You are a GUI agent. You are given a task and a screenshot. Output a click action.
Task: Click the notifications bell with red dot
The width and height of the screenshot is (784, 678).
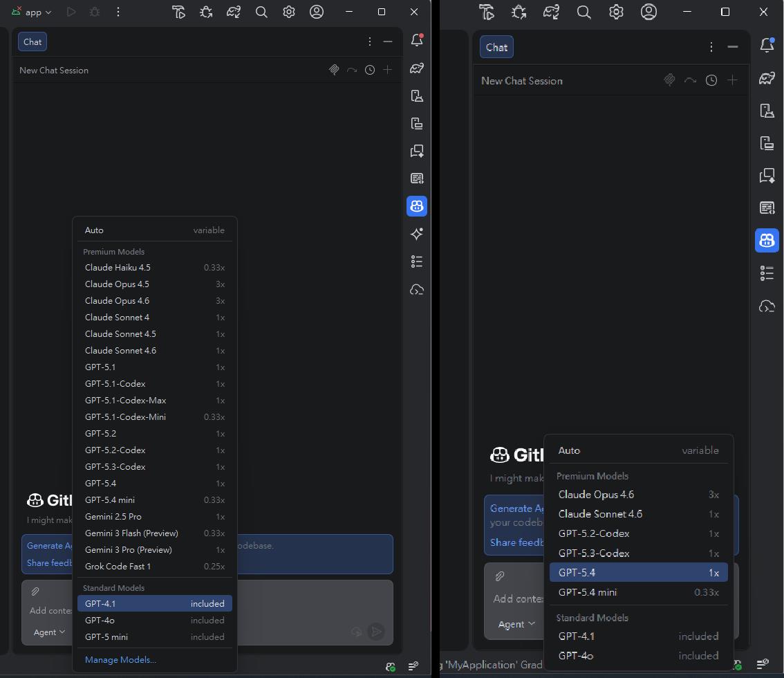(x=416, y=40)
